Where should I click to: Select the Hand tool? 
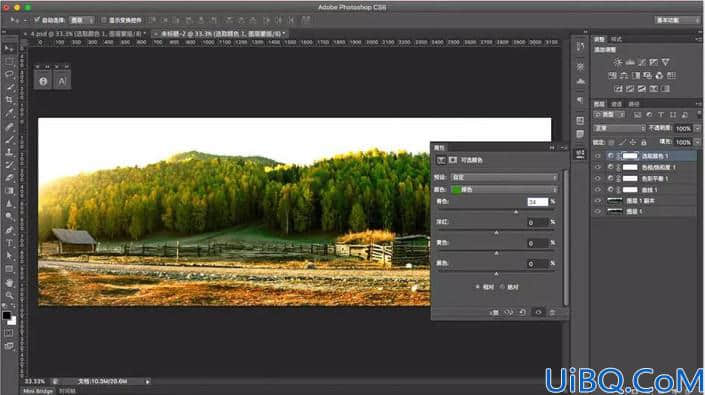pyautogui.click(x=9, y=283)
